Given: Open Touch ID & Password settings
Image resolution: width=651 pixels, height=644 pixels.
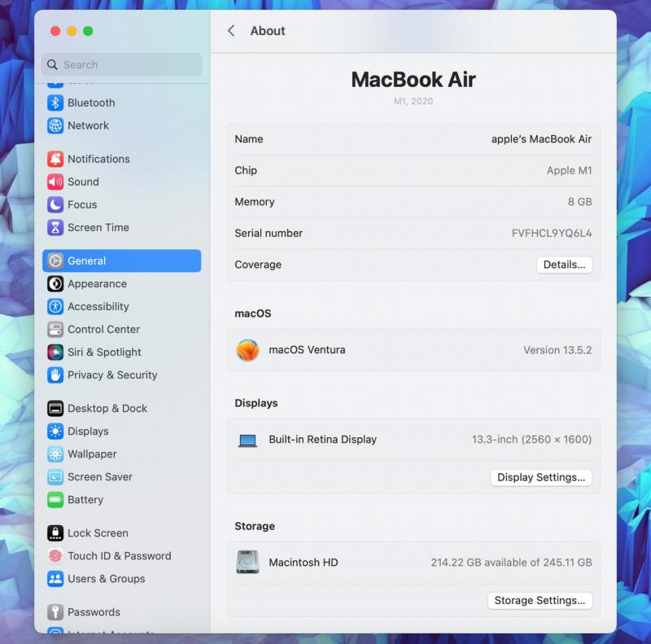Looking at the screenshot, I should point(121,556).
